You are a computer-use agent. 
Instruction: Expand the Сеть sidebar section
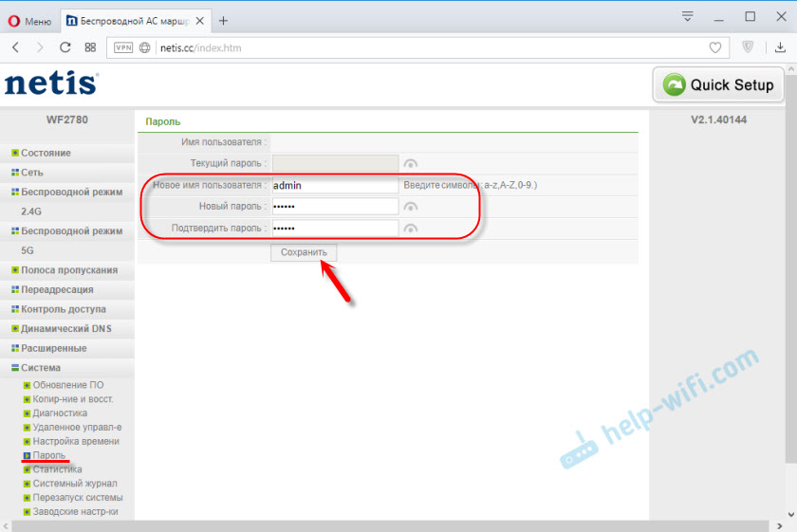coord(31,173)
